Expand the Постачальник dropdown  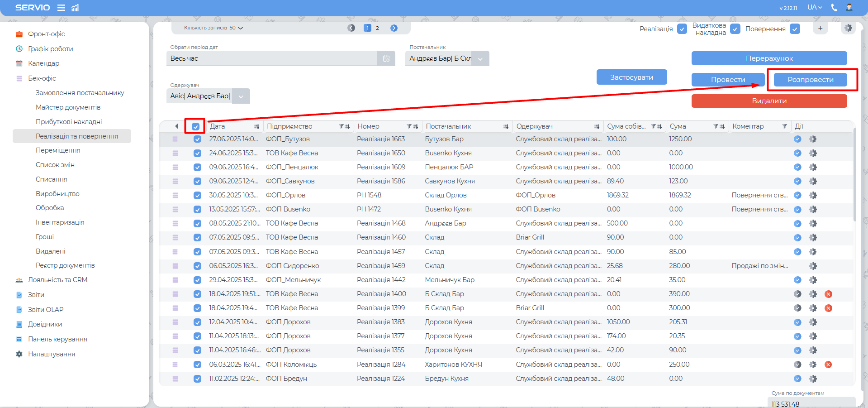point(480,59)
